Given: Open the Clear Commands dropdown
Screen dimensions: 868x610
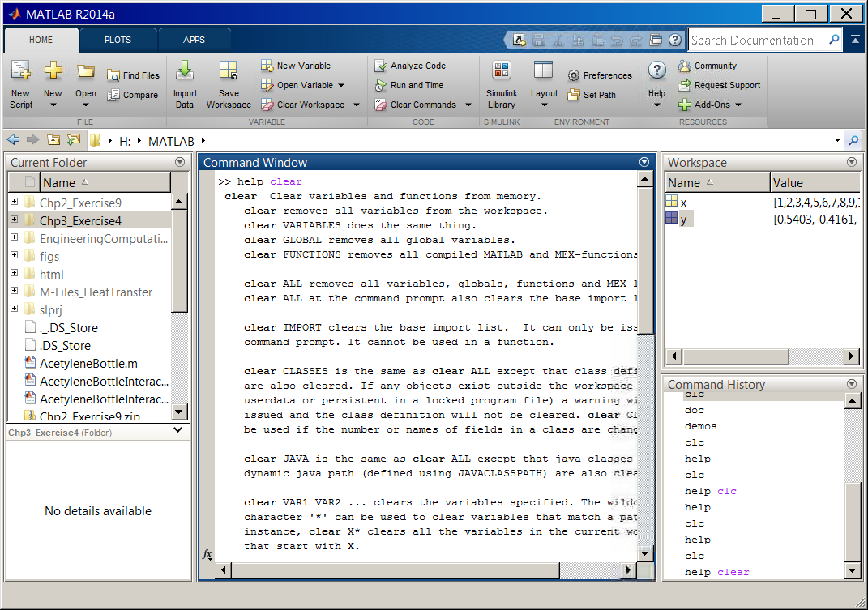Looking at the screenshot, I should (468, 105).
